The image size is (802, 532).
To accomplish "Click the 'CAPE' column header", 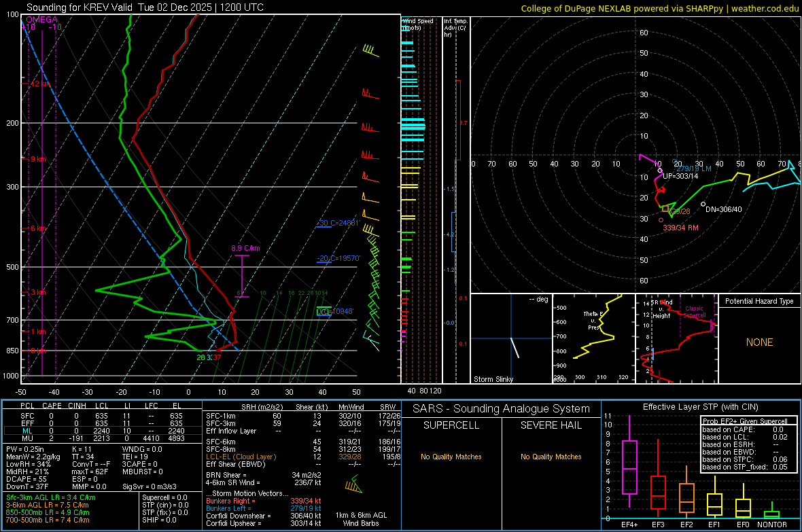I will click(x=52, y=406).
